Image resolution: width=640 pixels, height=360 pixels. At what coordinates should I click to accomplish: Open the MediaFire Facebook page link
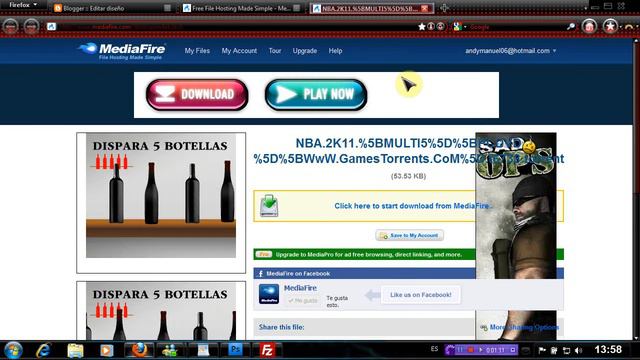(x=300, y=288)
